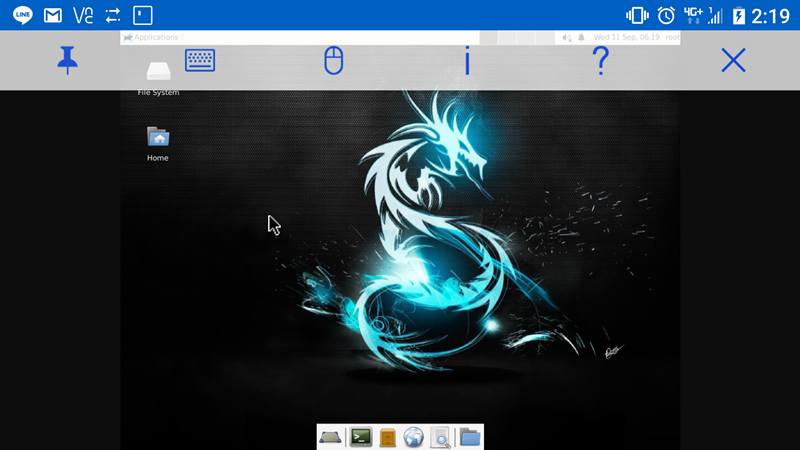Open the root user menu
Image resolution: width=800 pixels, height=450 pixels.
pos(672,37)
